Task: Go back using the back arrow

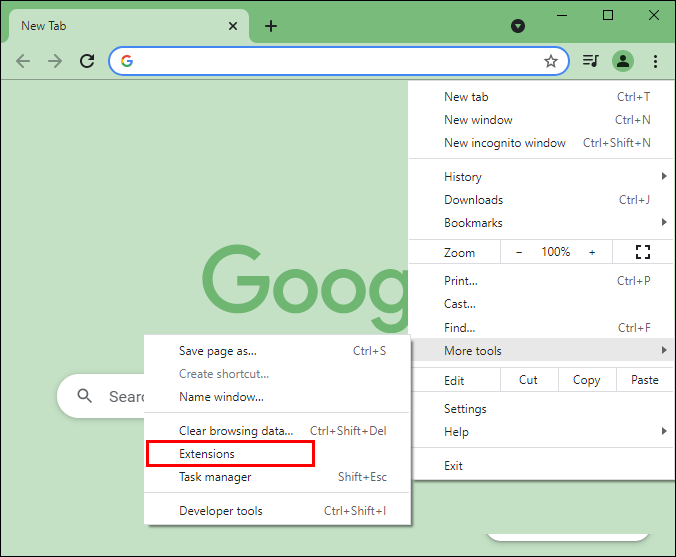Action: tap(23, 61)
